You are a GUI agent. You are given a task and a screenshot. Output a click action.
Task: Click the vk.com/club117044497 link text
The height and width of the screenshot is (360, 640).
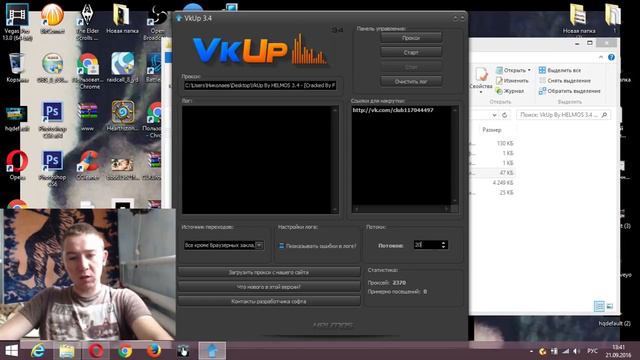point(393,110)
